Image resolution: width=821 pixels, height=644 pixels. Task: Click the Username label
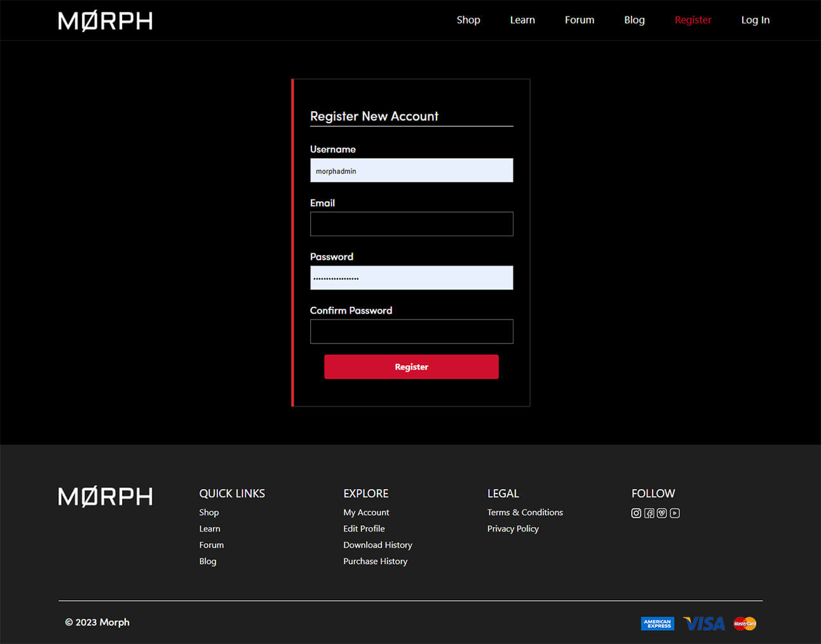pyautogui.click(x=332, y=149)
